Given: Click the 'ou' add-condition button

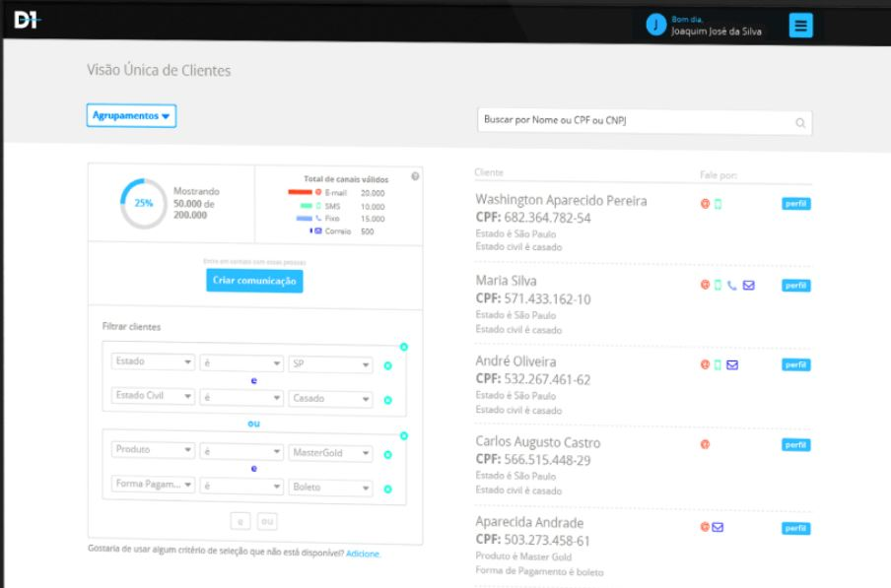Looking at the screenshot, I should (267, 521).
